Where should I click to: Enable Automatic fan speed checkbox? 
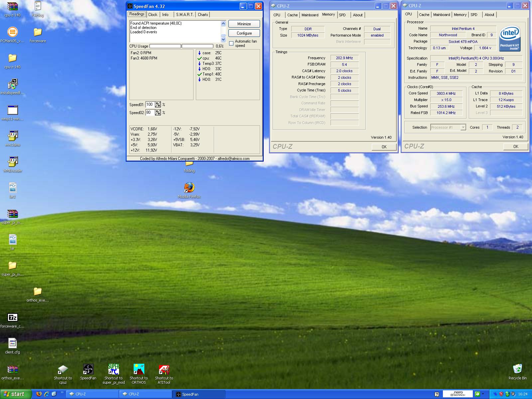(231, 44)
